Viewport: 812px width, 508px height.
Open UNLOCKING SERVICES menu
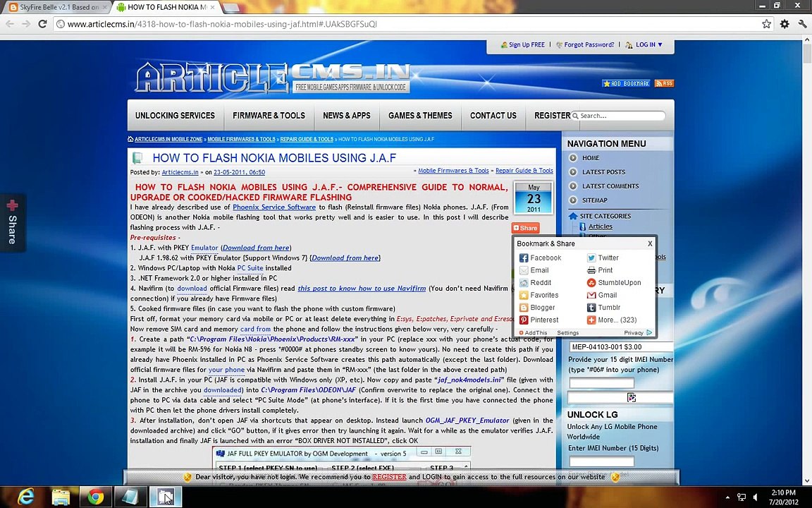(x=175, y=116)
